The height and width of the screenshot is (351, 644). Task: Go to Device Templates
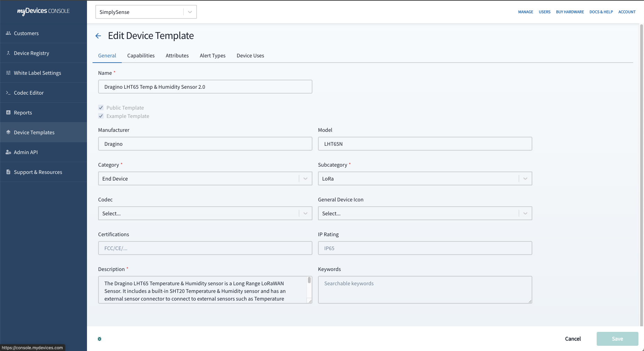click(34, 132)
